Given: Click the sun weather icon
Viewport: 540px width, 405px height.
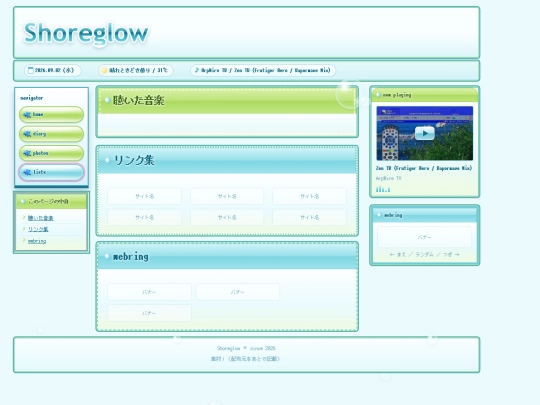Looking at the screenshot, I should coord(104,71).
